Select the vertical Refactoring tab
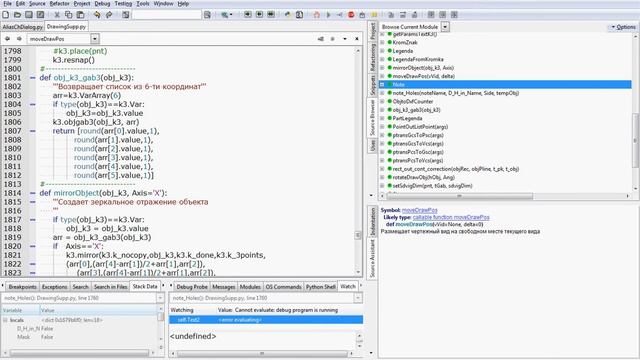The image size is (640, 360). coord(372,57)
